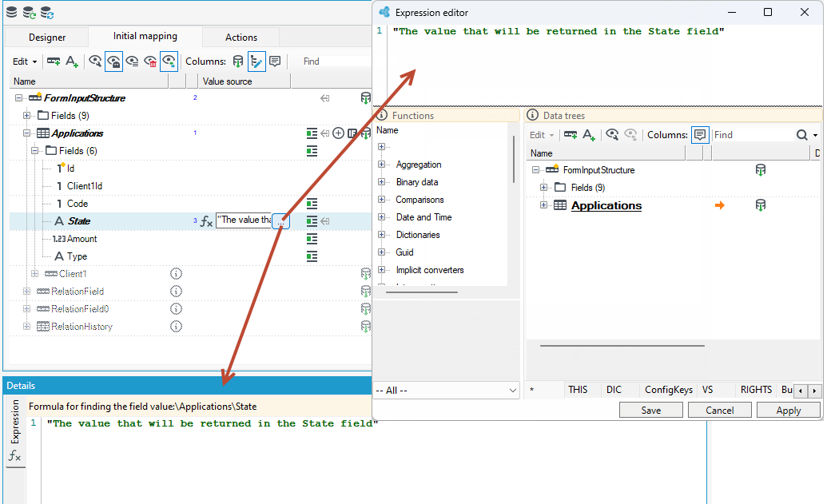Toggle the tree edit columns button
This screenshot has width=831, height=504.
point(256,62)
